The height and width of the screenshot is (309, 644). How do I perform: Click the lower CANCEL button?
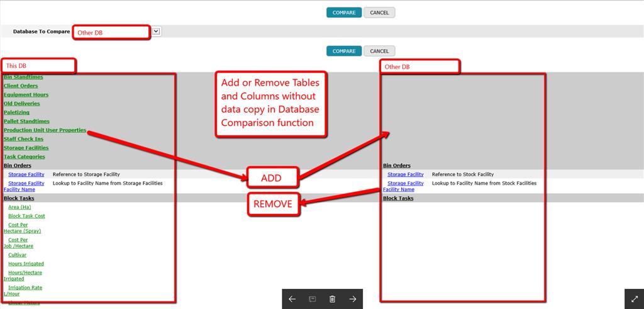(379, 51)
